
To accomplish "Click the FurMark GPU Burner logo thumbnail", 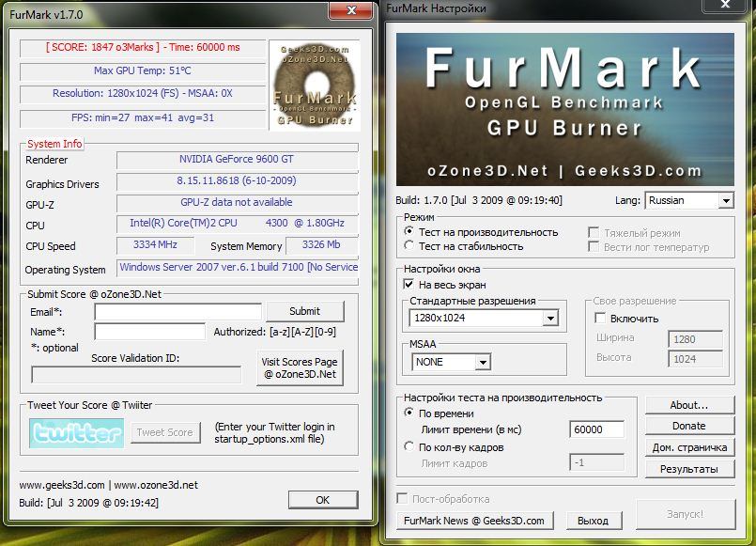I will click(313, 86).
